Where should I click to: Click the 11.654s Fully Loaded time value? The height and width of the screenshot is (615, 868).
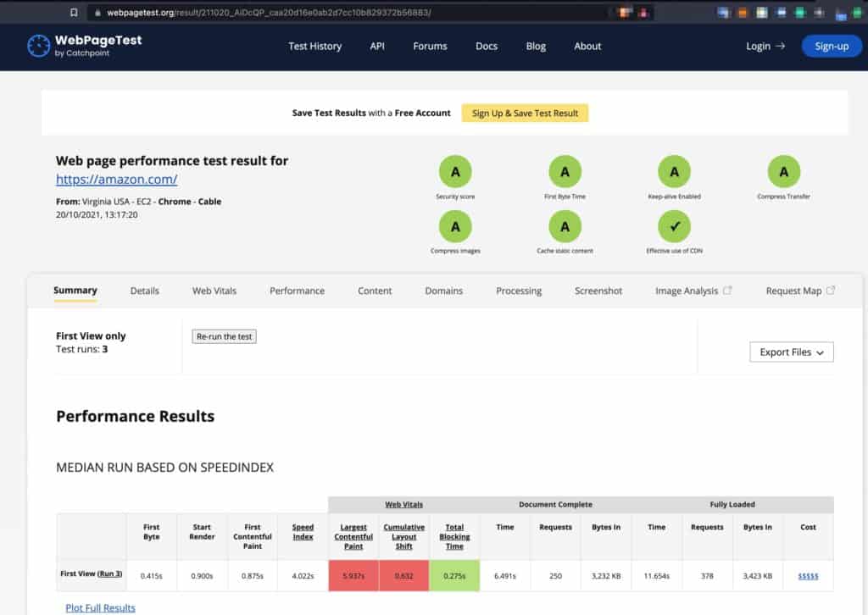click(657, 576)
